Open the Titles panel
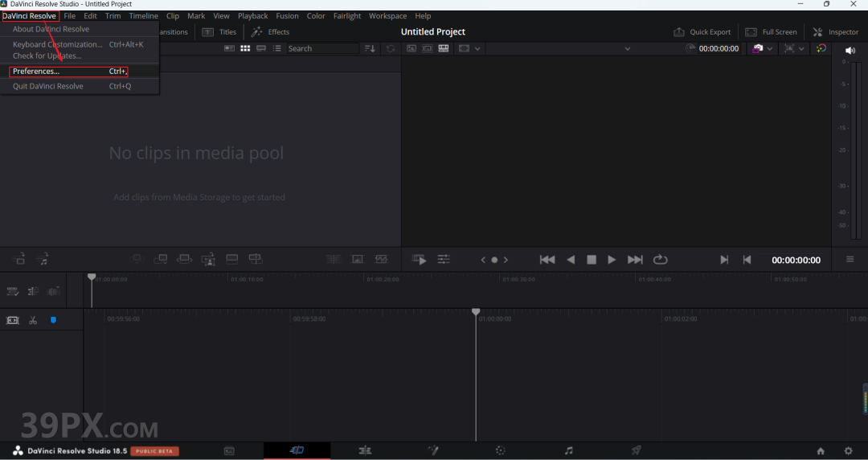 [219, 32]
